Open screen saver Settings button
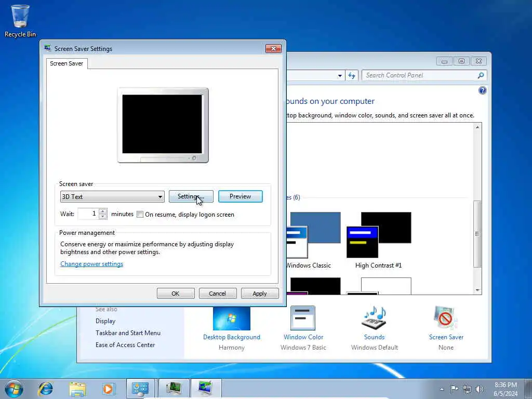Screen dimensions: 532x399 coord(191,196)
